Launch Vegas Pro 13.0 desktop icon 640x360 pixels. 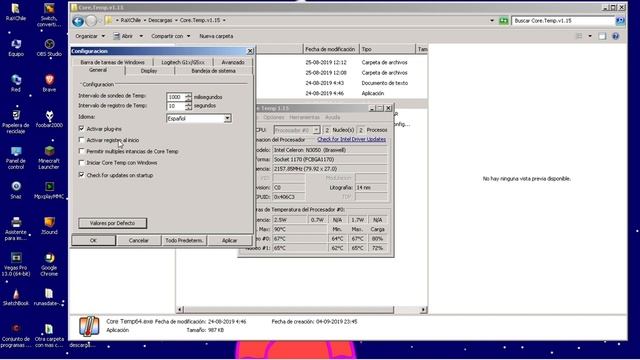(16, 264)
